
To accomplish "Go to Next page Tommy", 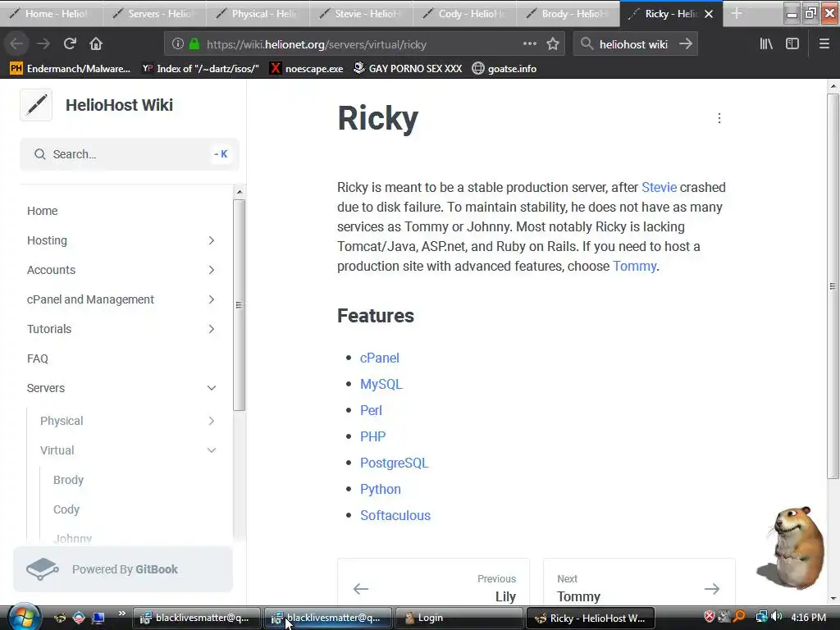I will coord(639,583).
